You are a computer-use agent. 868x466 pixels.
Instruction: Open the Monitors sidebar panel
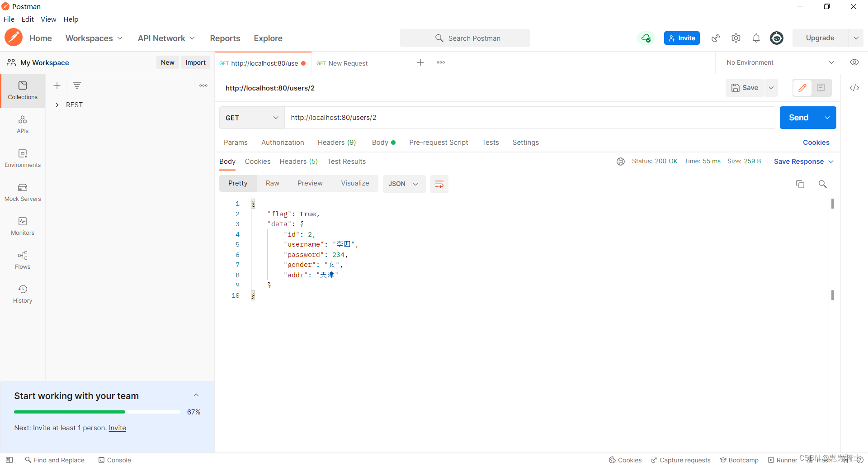click(23, 226)
